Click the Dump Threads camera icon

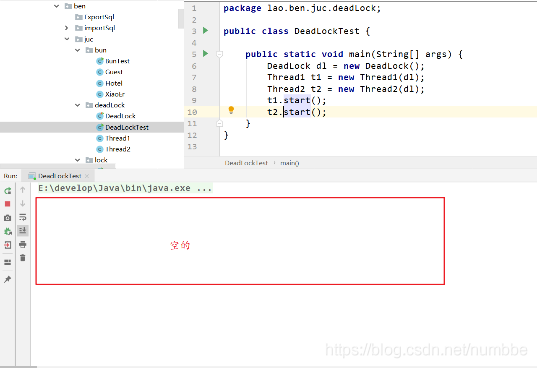pos(8,218)
